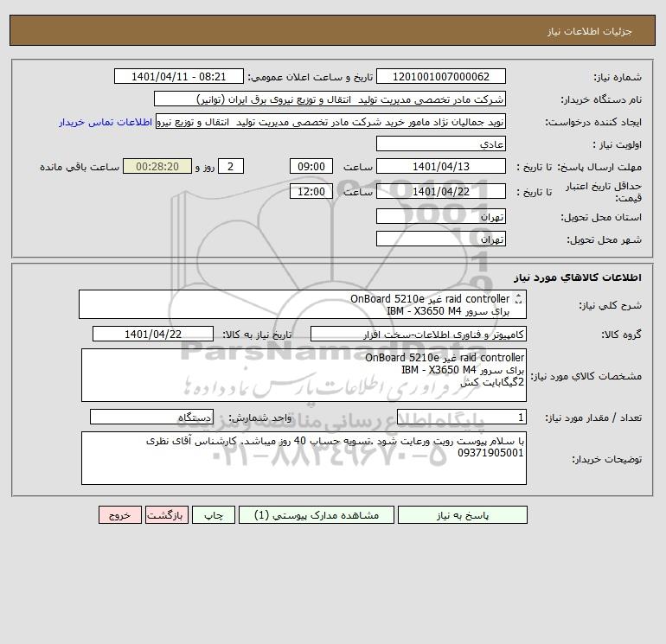Click the 'اولویت نیاز :' label

click(618, 144)
